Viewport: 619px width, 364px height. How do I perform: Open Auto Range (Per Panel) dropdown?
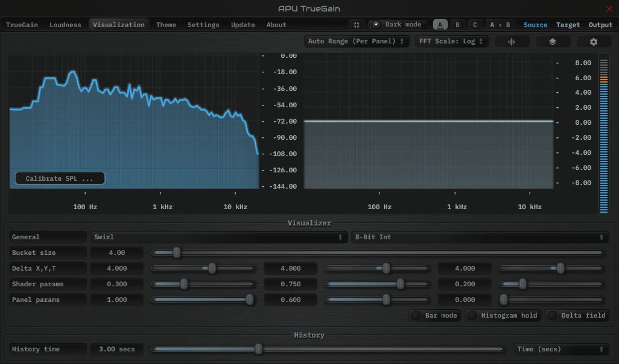coord(356,42)
